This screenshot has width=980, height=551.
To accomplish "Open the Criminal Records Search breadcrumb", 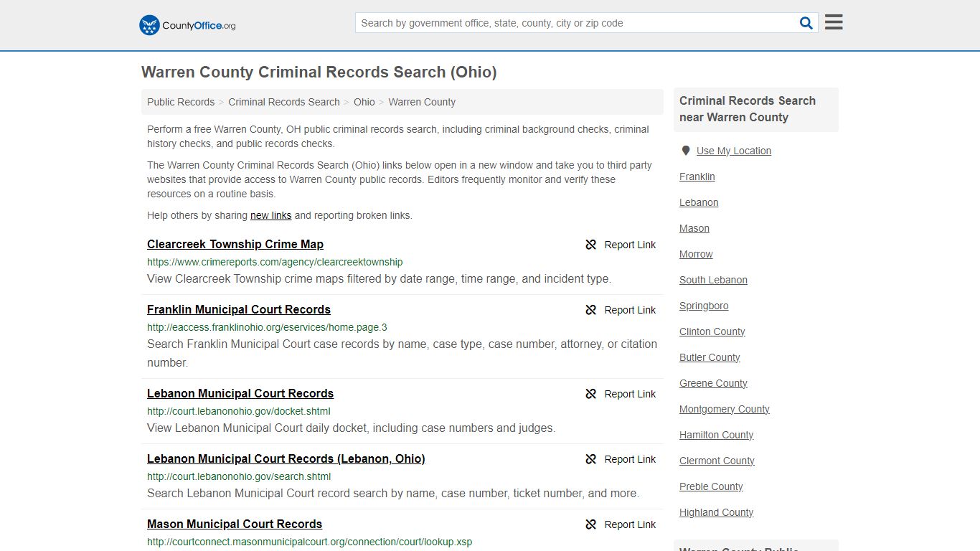I will (x=283, y=102).
